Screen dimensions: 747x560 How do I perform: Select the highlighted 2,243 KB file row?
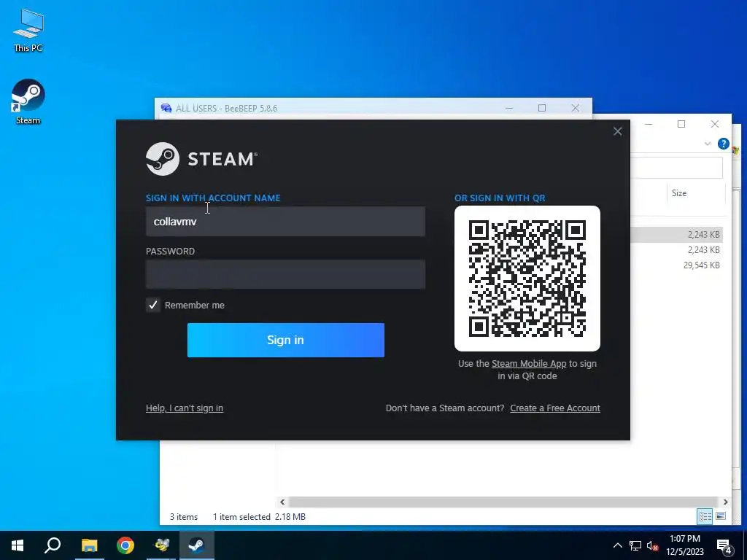click(678, 234)
